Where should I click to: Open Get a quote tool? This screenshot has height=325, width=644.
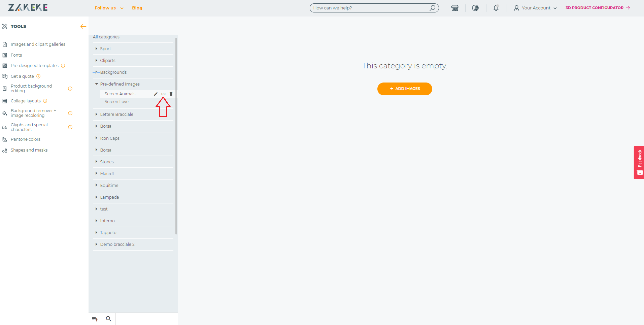coord(22,76)
